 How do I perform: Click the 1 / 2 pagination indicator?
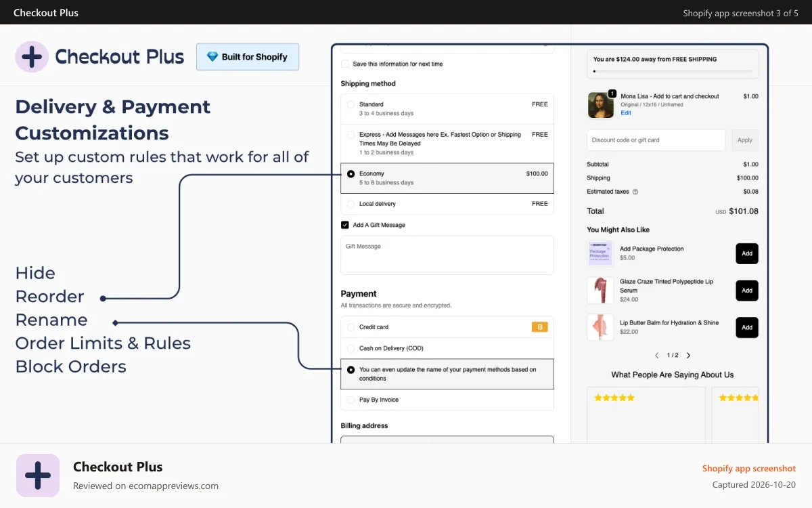click(673, 355)
